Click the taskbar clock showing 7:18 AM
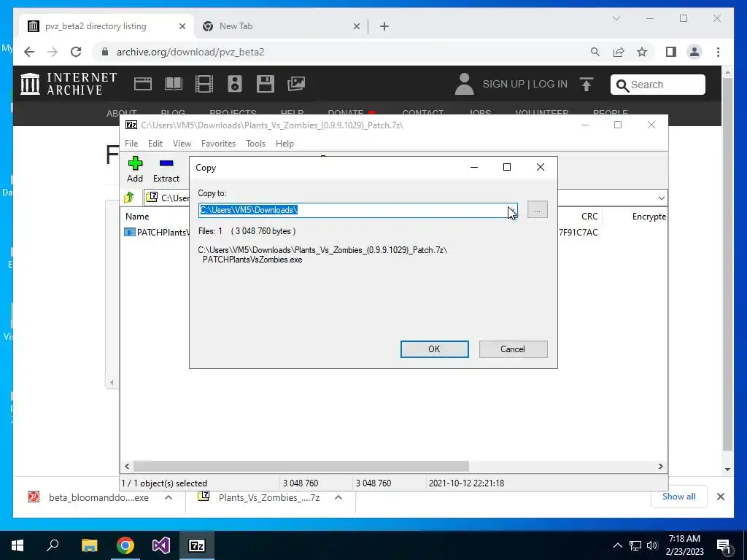747x560 pixels. point(684,545)
